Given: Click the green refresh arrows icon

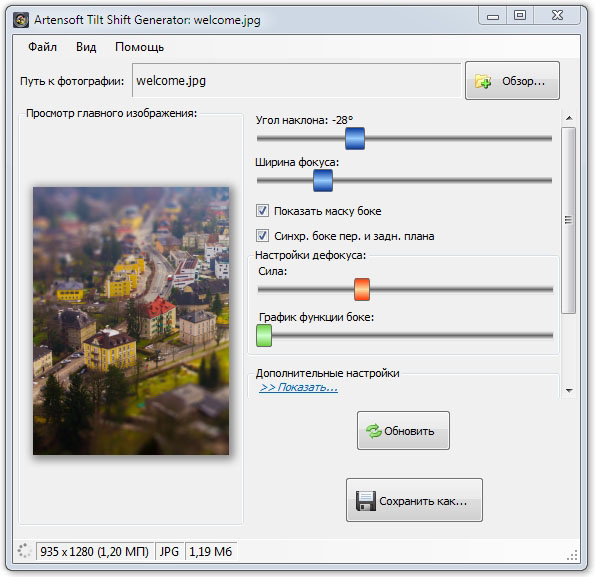Looking at the screenshot, I should coord(373,431).
